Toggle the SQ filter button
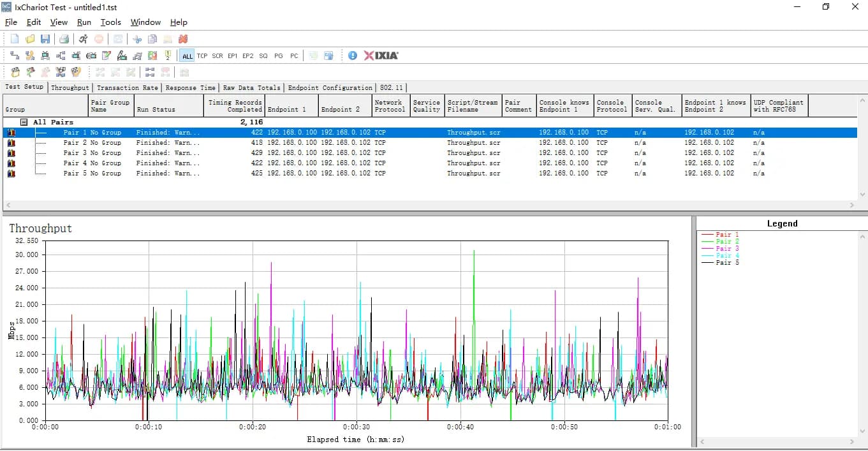This screenshot has height=451, width=868. (x=263, y=55)
